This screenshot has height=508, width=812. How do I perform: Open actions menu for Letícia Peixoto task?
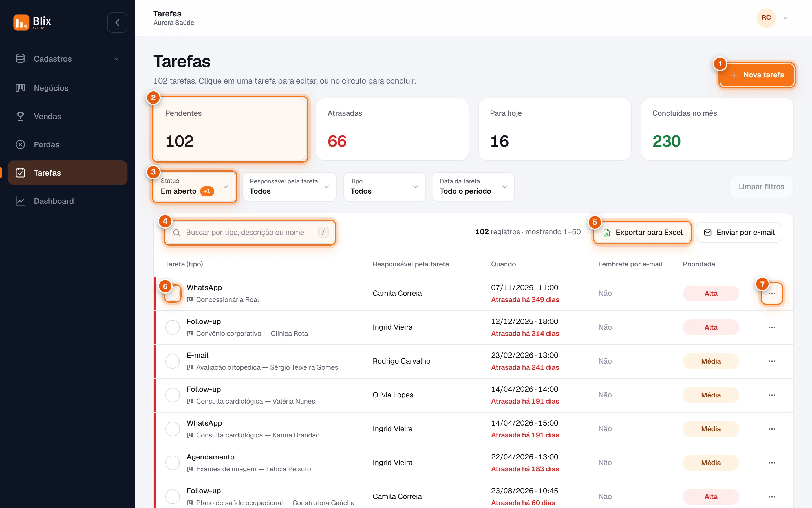pyautogui.click(x=771, y=463)
